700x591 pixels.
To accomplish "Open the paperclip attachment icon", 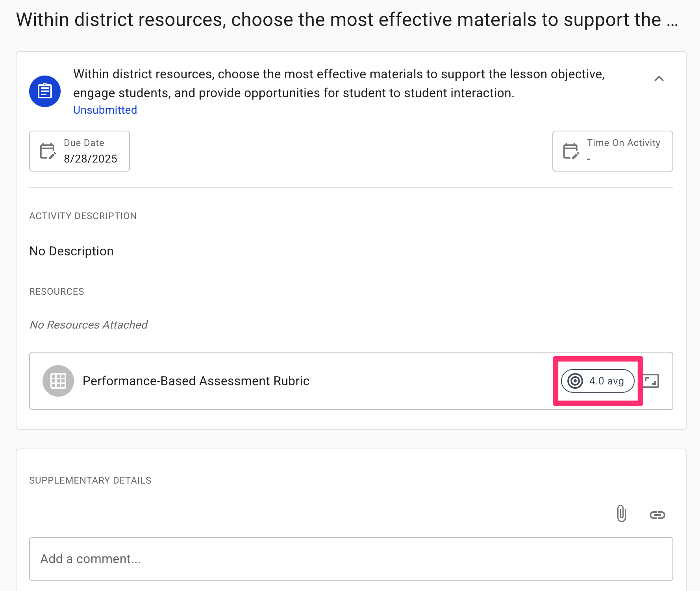I will (x=621, y=514).
